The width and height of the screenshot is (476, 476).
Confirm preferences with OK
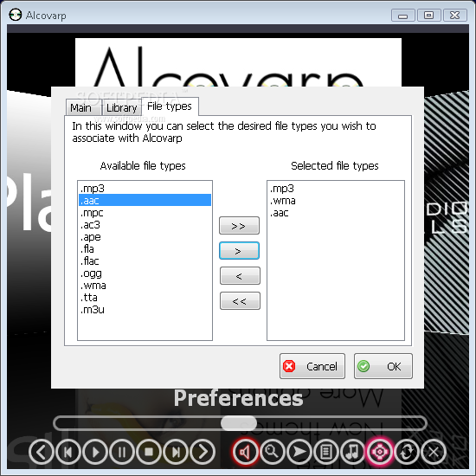click(x=383, y=366)
